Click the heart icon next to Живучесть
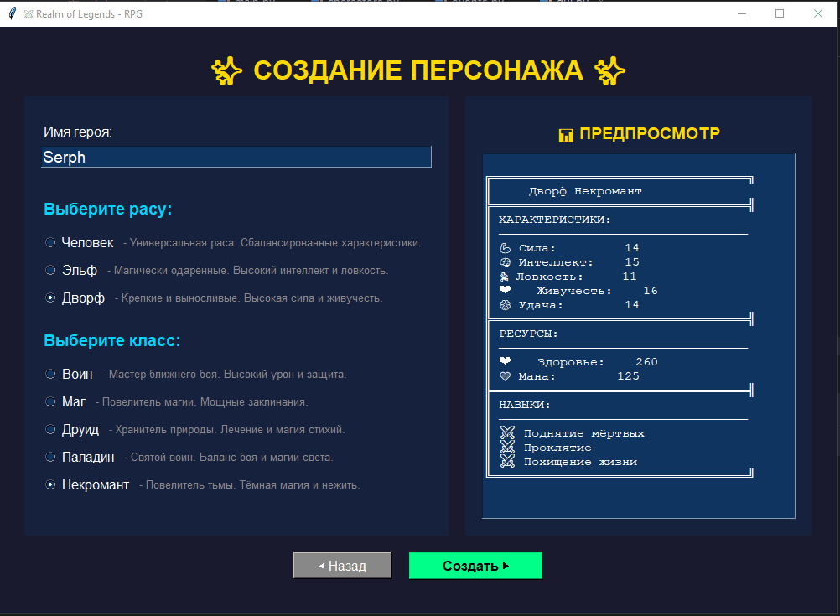Screen dimensions: 840x616 506,290
